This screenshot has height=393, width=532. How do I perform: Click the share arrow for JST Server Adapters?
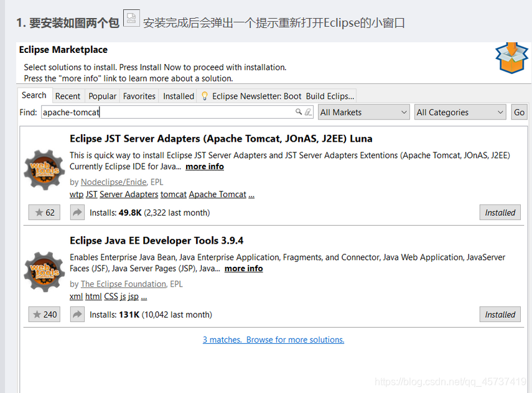coord(77,213)
